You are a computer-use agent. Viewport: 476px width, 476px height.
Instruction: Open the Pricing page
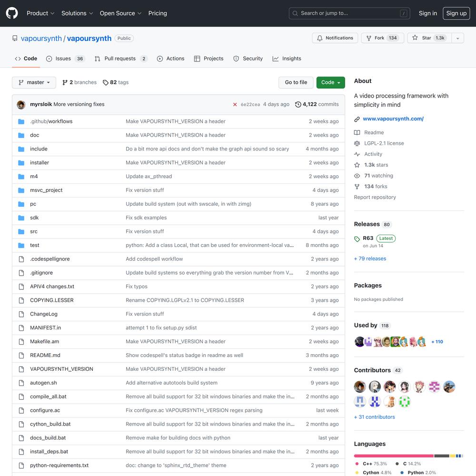[158, 13]
